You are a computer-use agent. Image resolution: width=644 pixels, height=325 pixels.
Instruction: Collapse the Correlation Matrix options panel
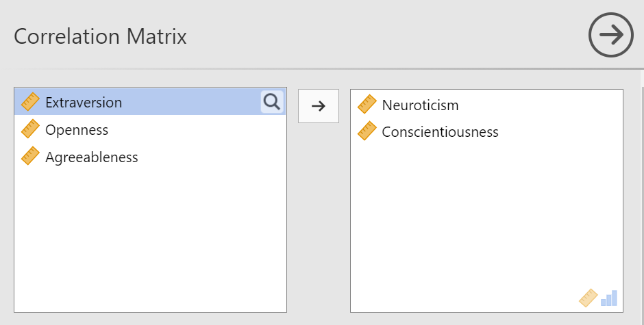coord(610,35)
